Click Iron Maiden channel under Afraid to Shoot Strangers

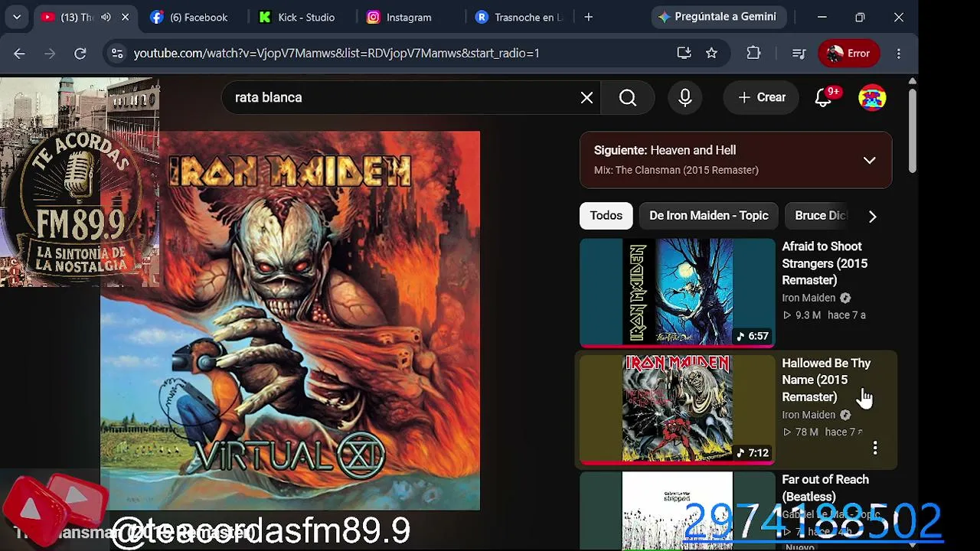point(808,298)
